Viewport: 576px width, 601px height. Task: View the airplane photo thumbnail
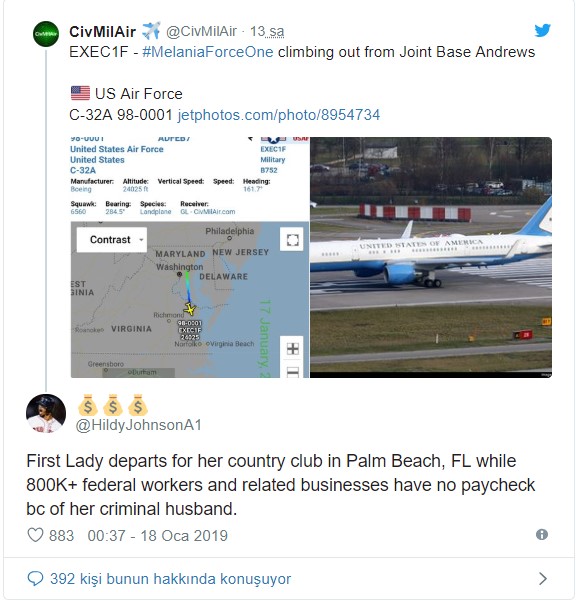[431, 257]
